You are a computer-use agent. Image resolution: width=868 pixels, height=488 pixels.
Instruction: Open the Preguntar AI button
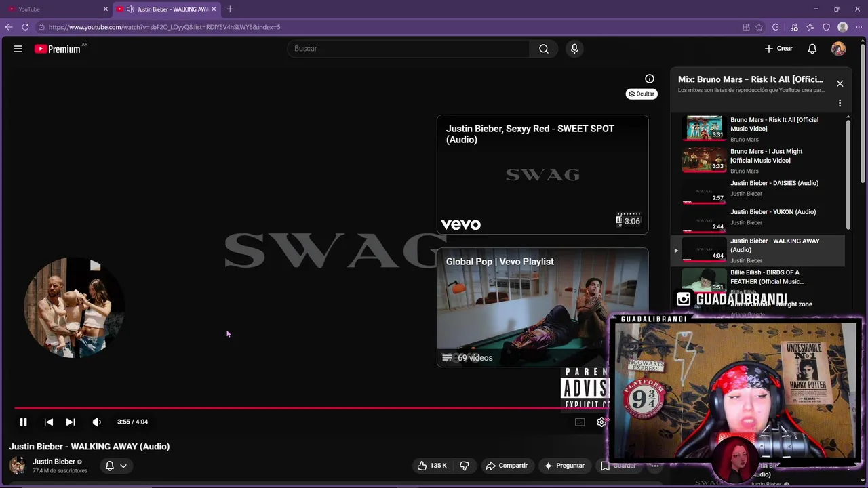[564, 466]
